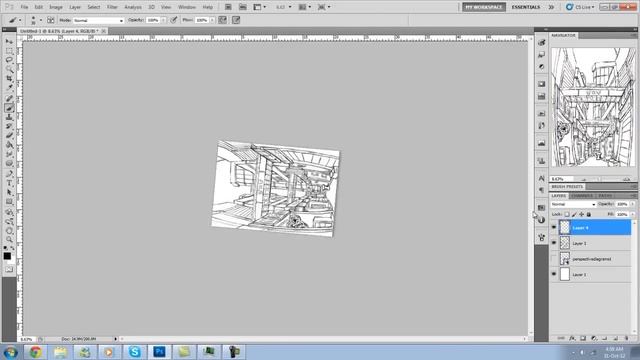Click the Navigator preview thumbnail
Screen dimensions: 640x360
pyautogui.click(x=593, y=107)
